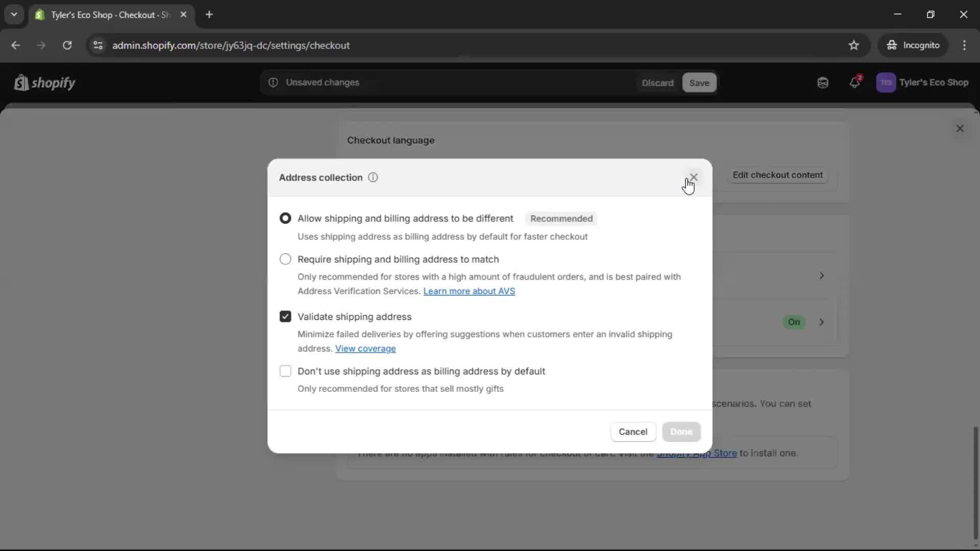Open the Address collection info tooltip icon
Screen dimensions: 980x551
(373, 178)
